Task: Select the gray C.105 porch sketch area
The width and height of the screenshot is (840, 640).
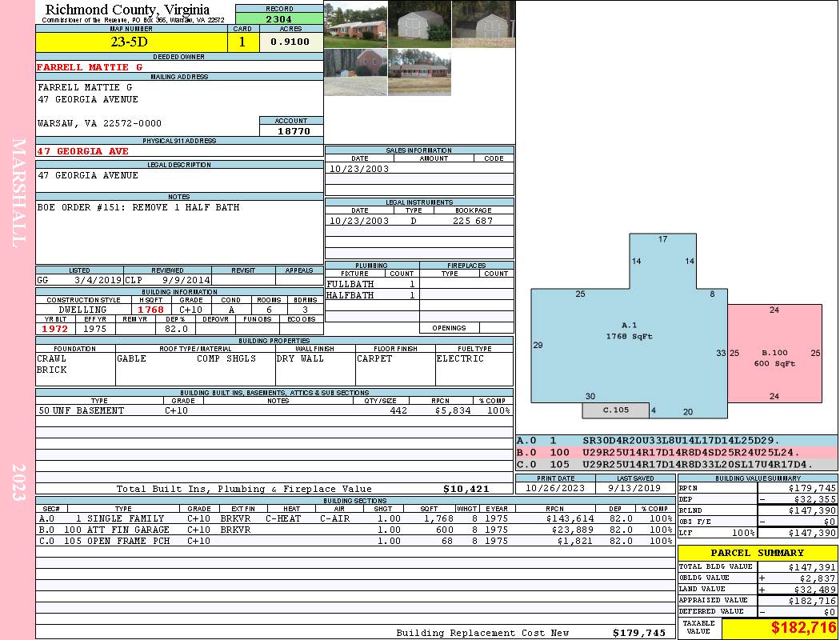Action: (614, 410)
